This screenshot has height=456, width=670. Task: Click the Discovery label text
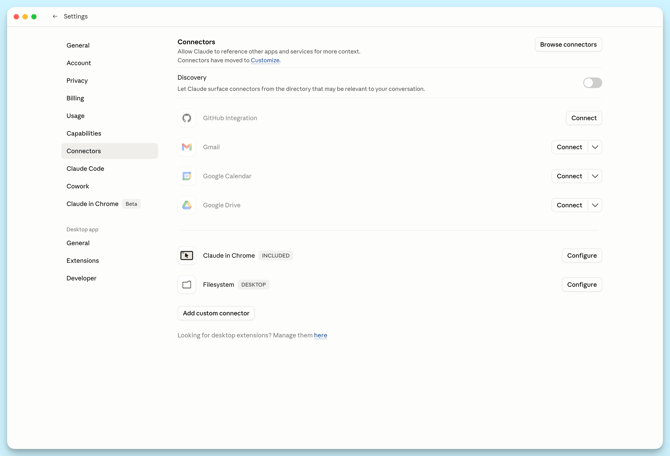[x=192, y=77]
